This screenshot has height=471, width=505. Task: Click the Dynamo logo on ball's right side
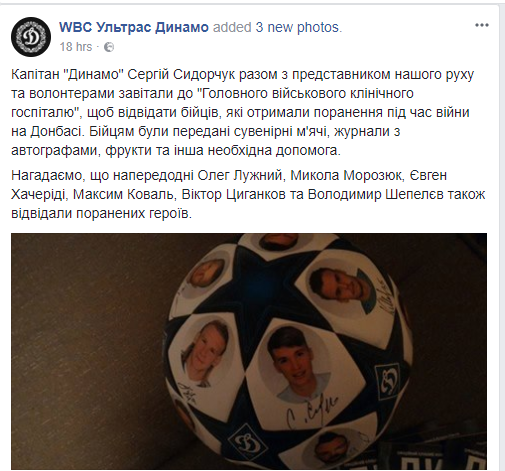click(387, 380)
